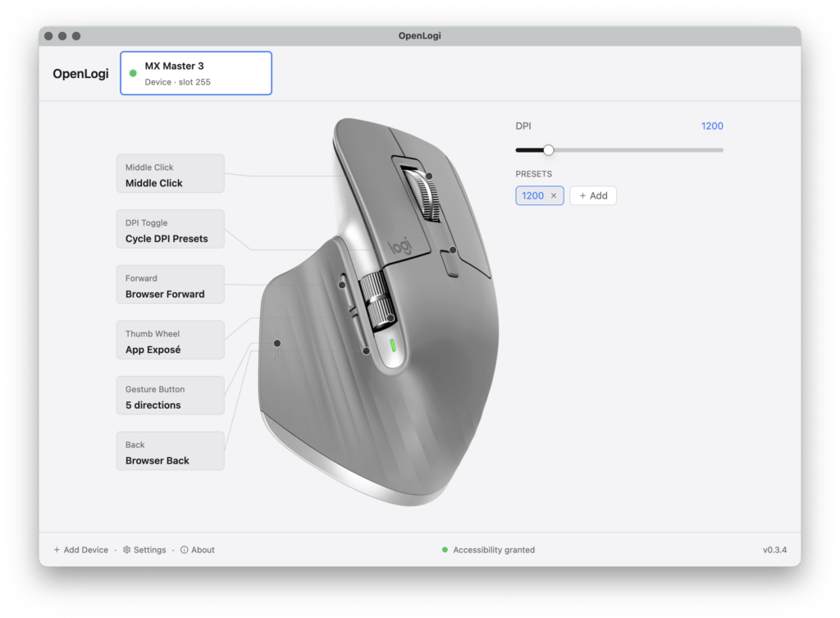Open the DPI Toggle mapping card
This screenshot has width=840, height=618.
click(171, 230)
